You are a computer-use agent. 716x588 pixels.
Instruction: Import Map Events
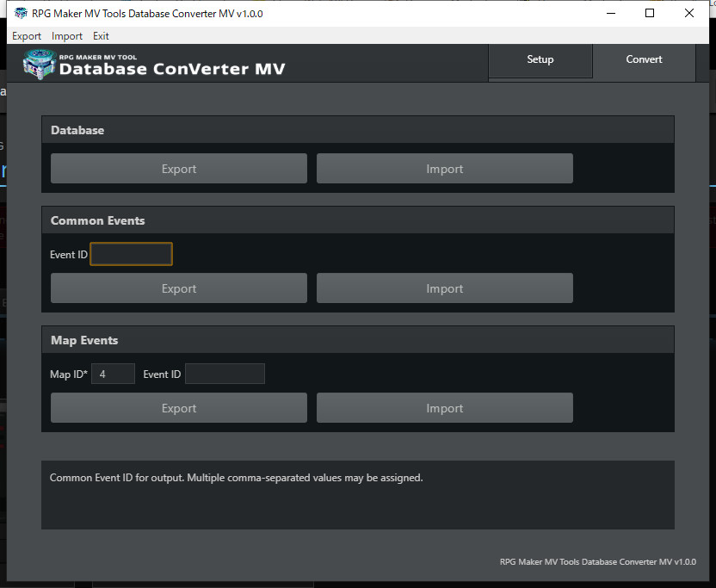pyautogui.click(x=444, y=407)
